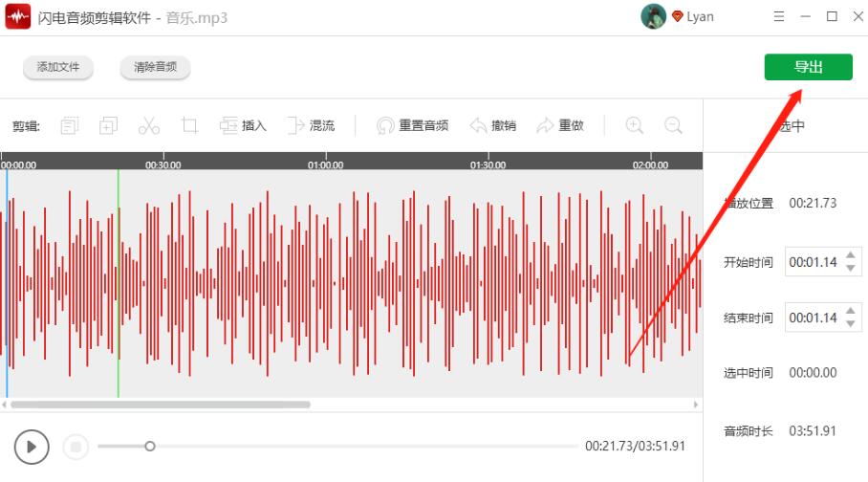868x482 pixels.
Task: Select the crop tool icon
Action: [189, 126]
